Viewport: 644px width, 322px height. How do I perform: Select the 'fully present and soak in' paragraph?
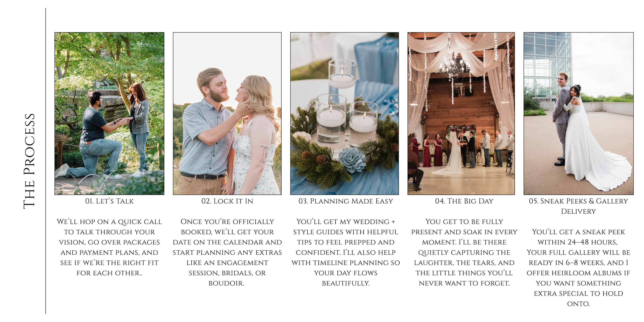(x=464, y=252)
